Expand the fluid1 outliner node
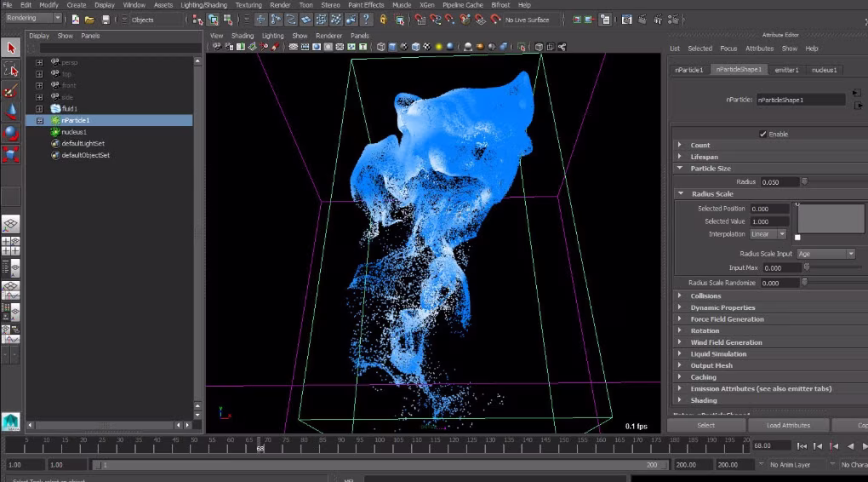The width and height of the screenshot is (868, 482). [x=39, y=109]
